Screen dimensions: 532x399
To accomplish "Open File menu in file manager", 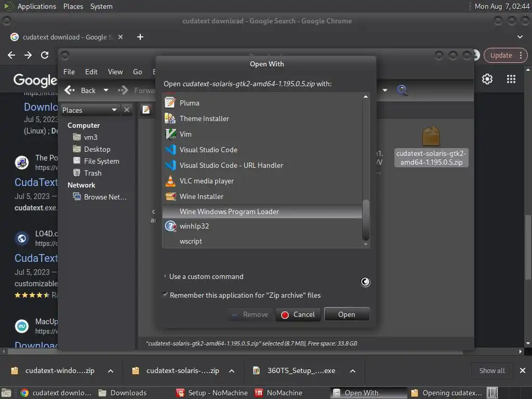I will pyautogui.click(x=69, y=72).
